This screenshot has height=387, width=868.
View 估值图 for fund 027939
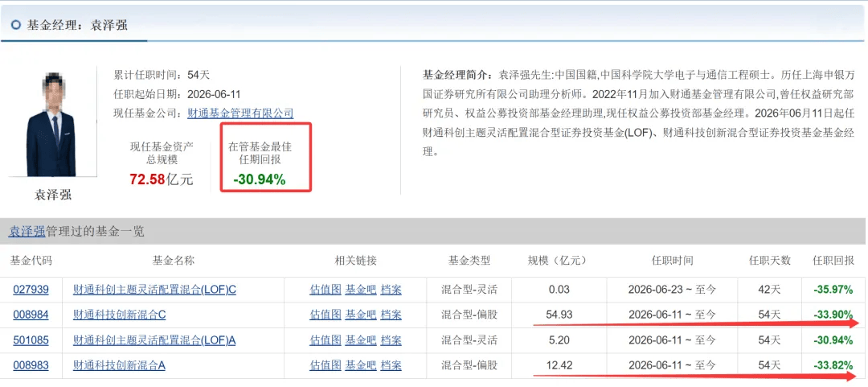(x=325, y=290)
